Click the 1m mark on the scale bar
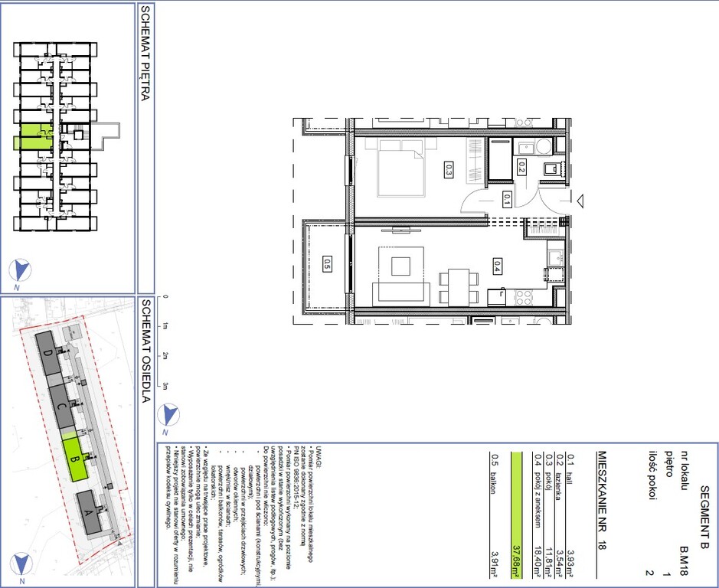719x588 pixels. [165, 327]
